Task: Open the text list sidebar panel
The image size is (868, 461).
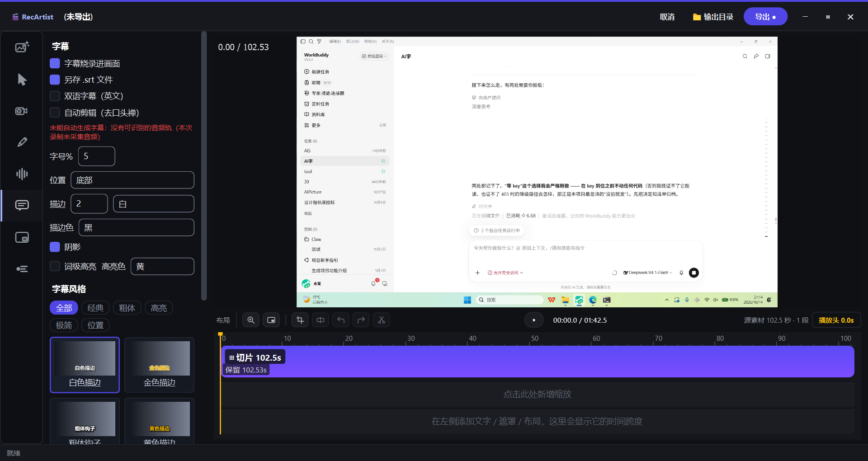Action: 22,269
